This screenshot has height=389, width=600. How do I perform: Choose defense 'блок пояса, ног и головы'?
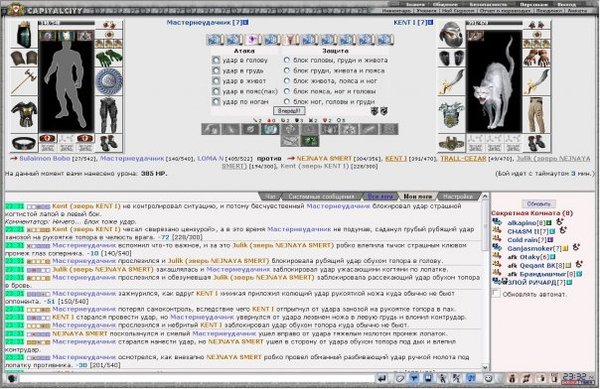[287, 91]
